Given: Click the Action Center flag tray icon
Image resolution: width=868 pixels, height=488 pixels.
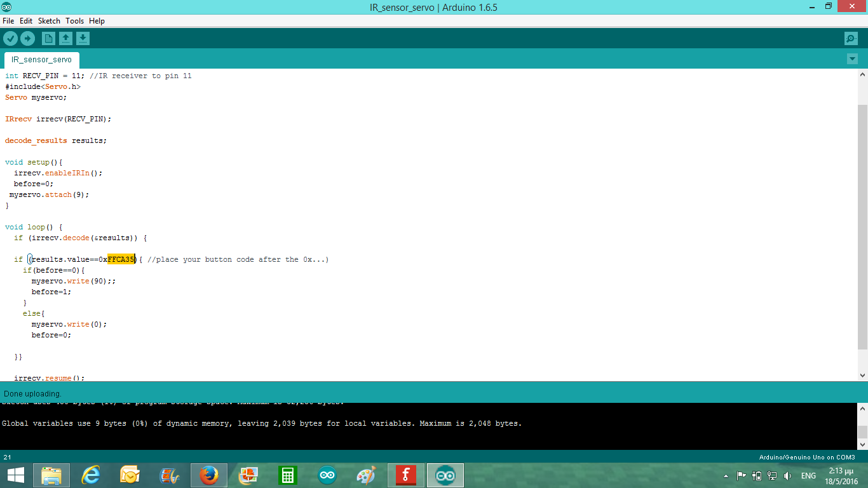Looking at the screenshot, I should point(741,476).
